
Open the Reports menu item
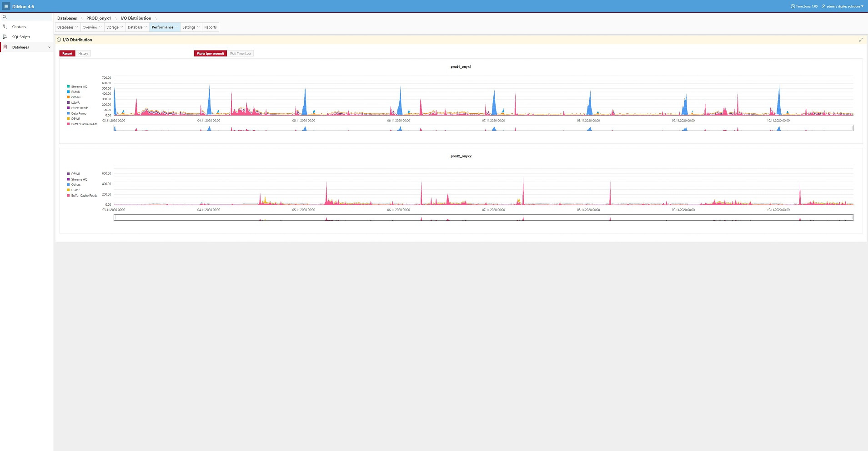(211, 27)
